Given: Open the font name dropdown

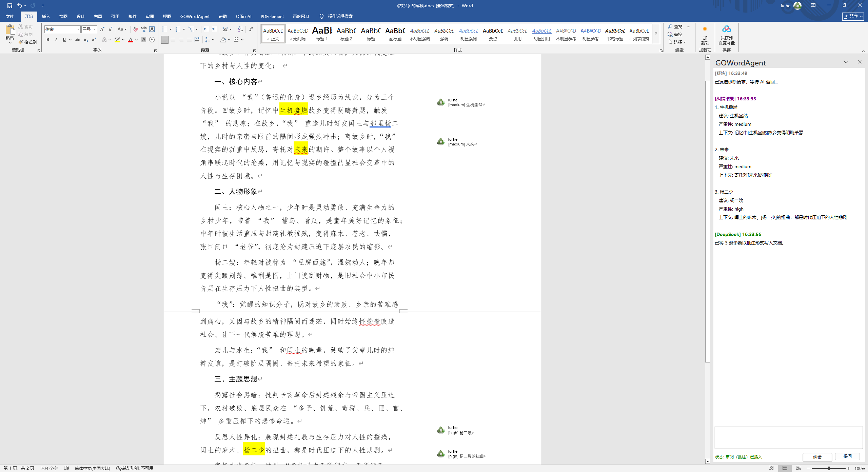Looking at the screenshot, I should 78,29.
